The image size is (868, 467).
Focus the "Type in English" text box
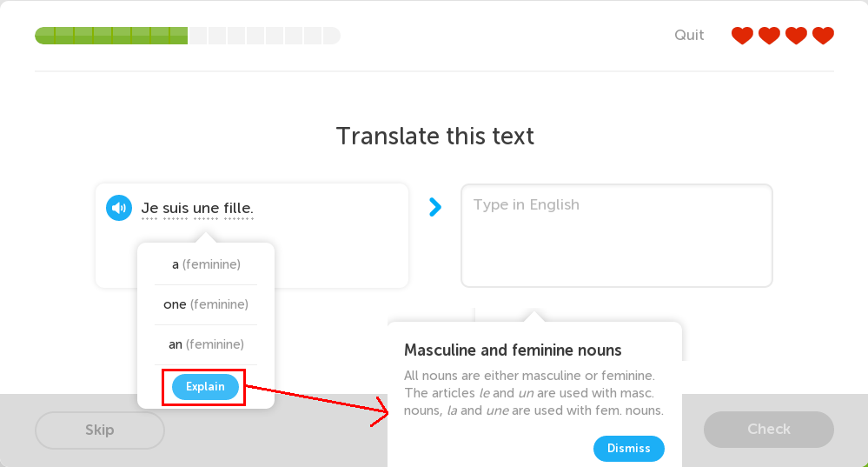(616, 236)
